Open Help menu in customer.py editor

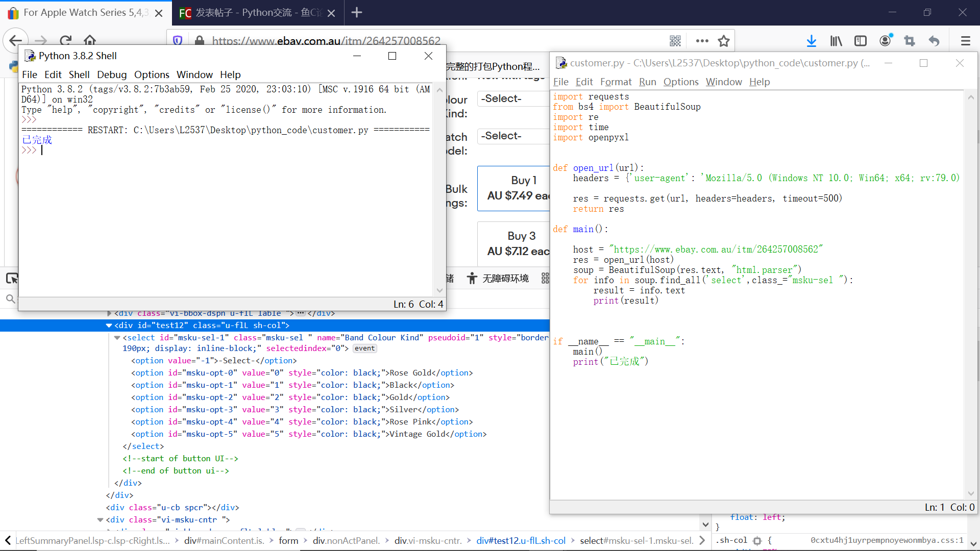(759, 82)
